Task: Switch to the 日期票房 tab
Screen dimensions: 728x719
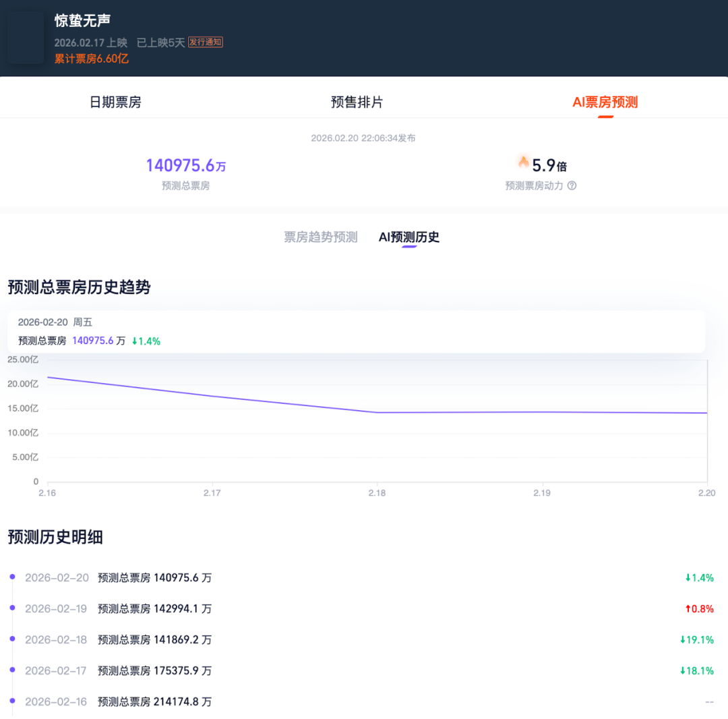Action: [x=115, y=102]
